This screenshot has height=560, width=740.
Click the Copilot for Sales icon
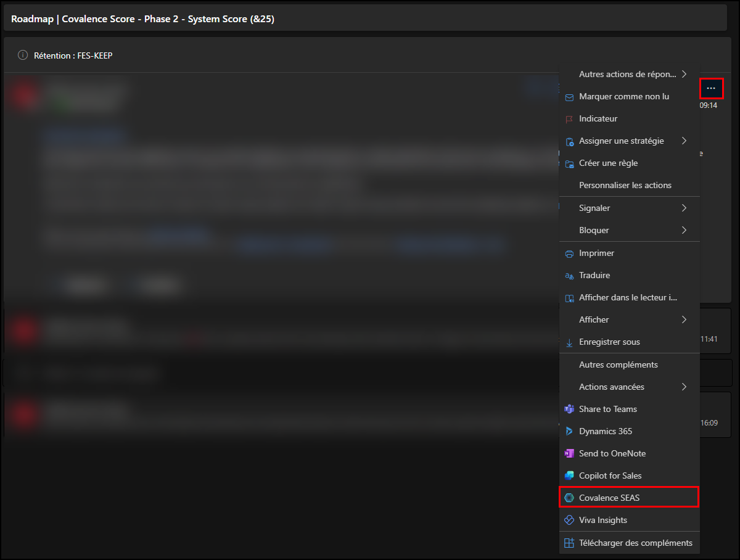(569, 476)
